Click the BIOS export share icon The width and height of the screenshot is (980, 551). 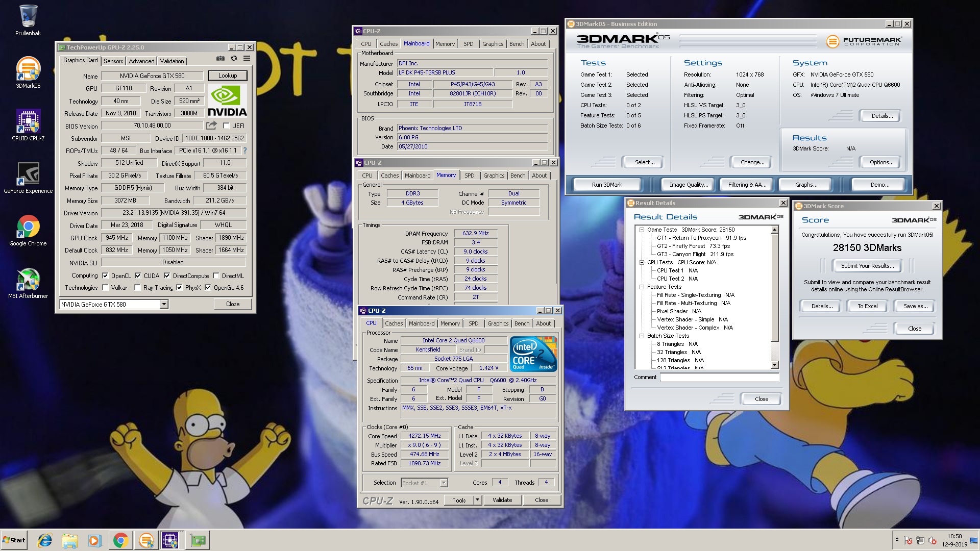click(211, 125)
